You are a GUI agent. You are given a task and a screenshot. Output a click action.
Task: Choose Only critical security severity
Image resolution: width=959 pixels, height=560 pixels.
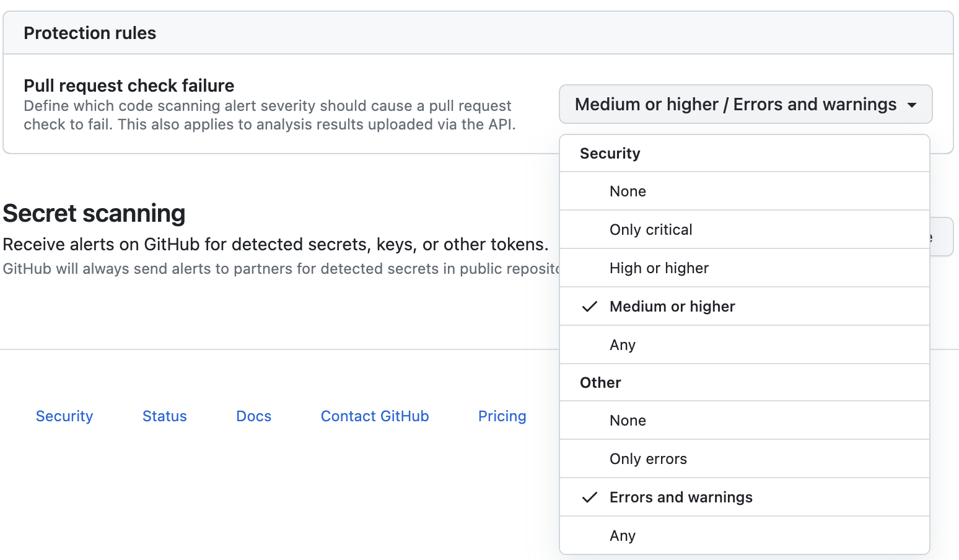(745, 230)
